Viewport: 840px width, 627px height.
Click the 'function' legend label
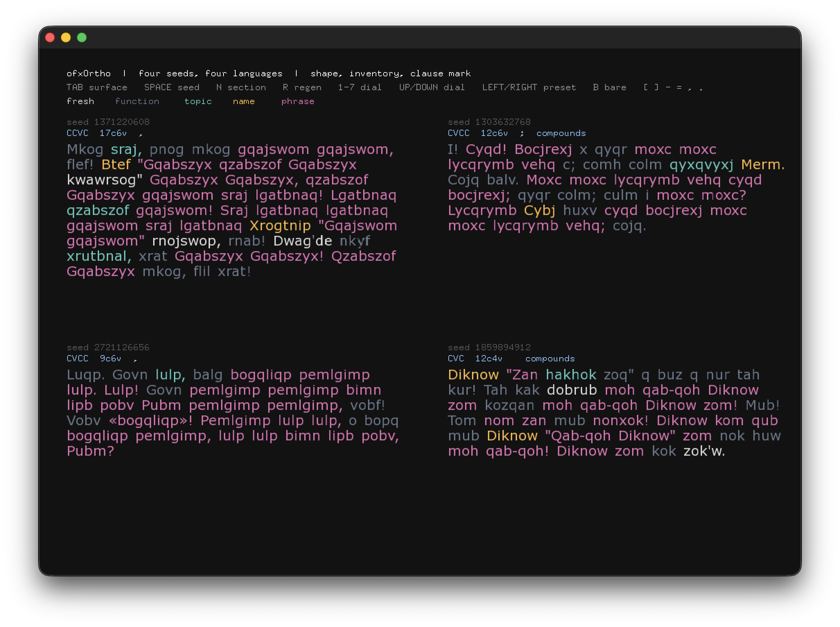tap(137, 101)
